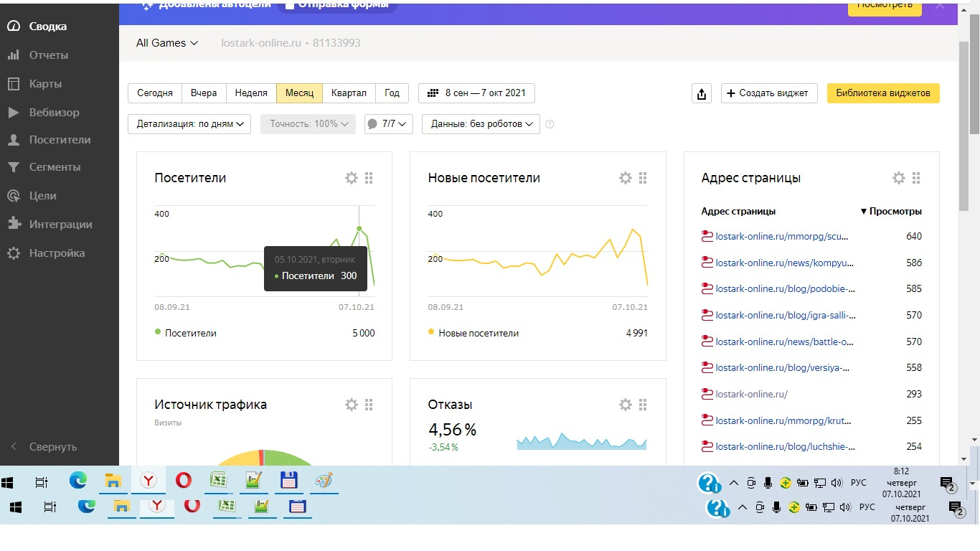Screen dimensions: 980x551
Task: Set period to Сегодня
Action: point(155,93)
